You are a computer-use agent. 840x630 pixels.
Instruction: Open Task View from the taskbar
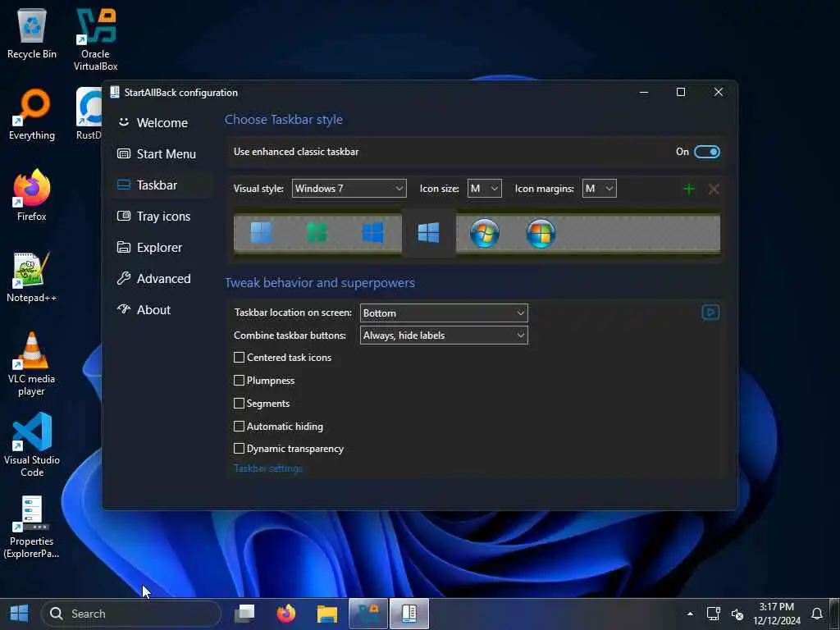pyautogui.click(x=244, y=614)
